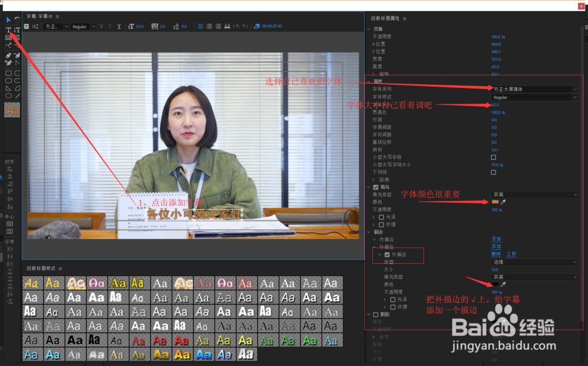Screen dimensions: 588x366
Task: Align text left
Action: tap(201, 26)
